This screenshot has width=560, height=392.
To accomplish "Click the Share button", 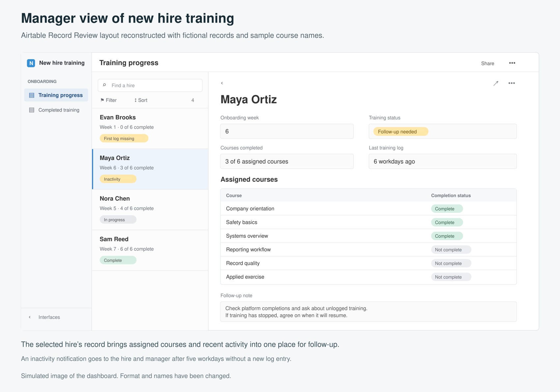I will (x=488, y=63).
